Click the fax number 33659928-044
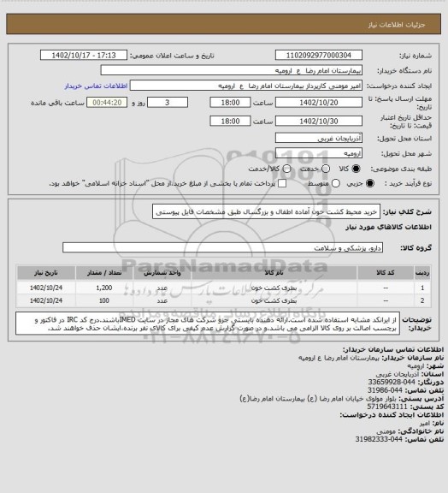The image size is (448, 493). [x=392, y=382]
